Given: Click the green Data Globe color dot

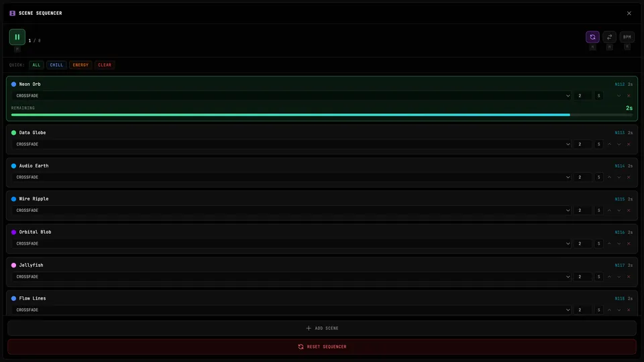Looking at the screenshot, I should (x=13, y=133).
